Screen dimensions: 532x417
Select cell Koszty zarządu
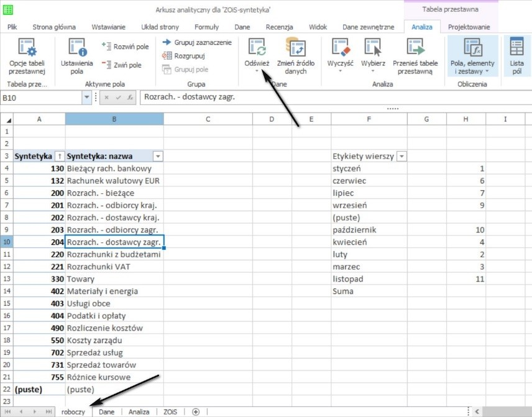[114, 341]
